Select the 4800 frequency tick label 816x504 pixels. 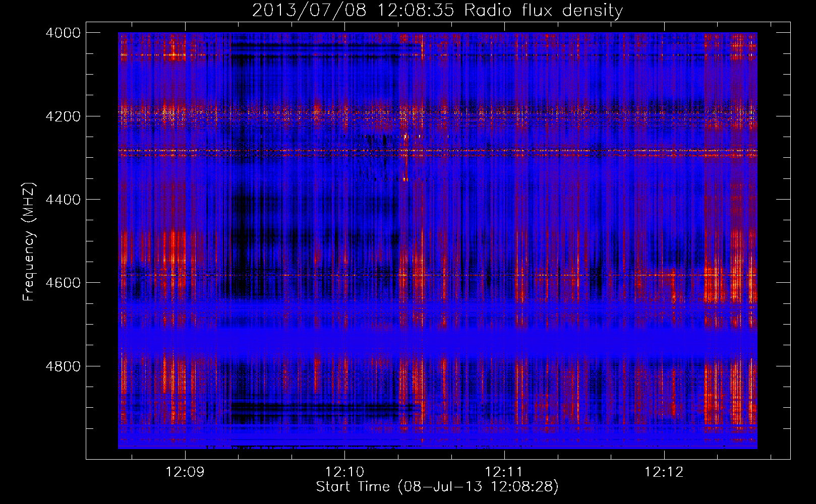[x=63, y=366]
